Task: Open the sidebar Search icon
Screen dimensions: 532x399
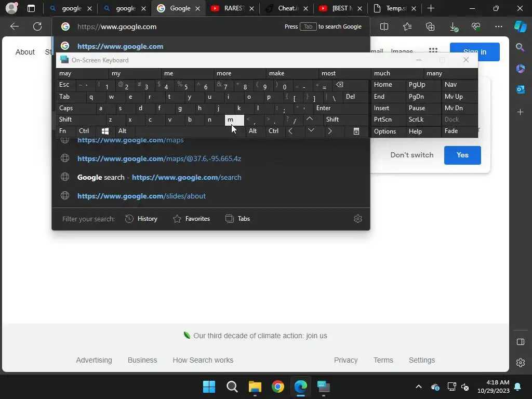Action: [x=520, y=47]
